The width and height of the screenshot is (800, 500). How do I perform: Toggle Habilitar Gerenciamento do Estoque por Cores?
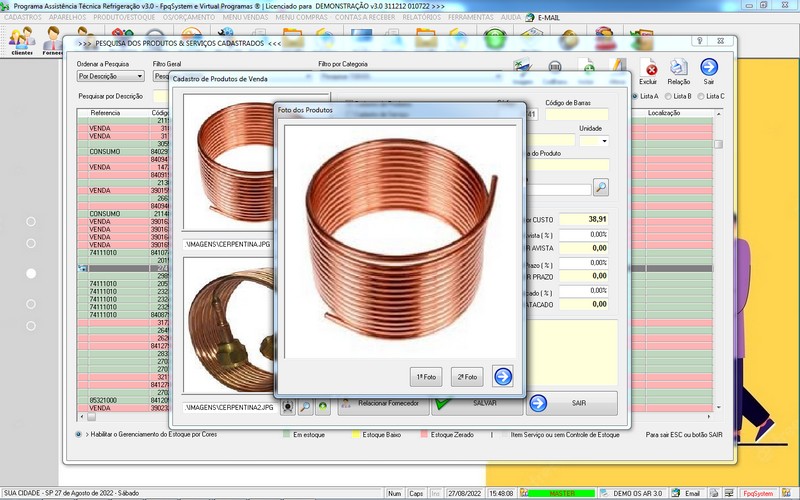(x=79, y=435)
